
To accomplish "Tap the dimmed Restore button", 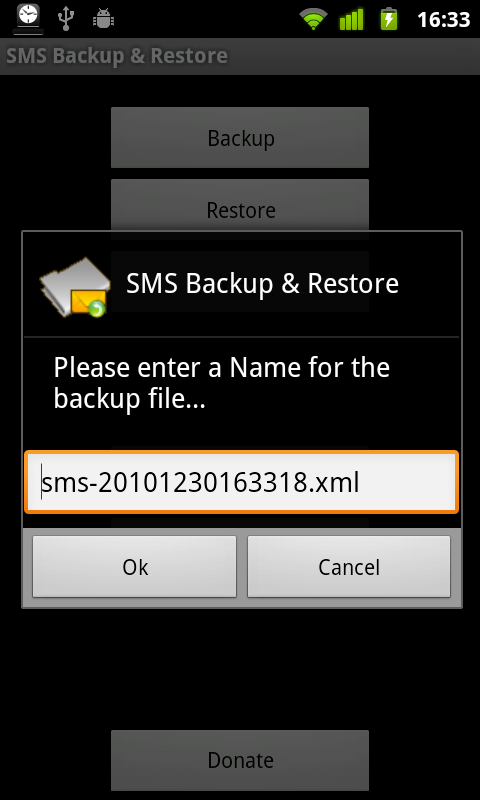I will (x=240, y=204).
